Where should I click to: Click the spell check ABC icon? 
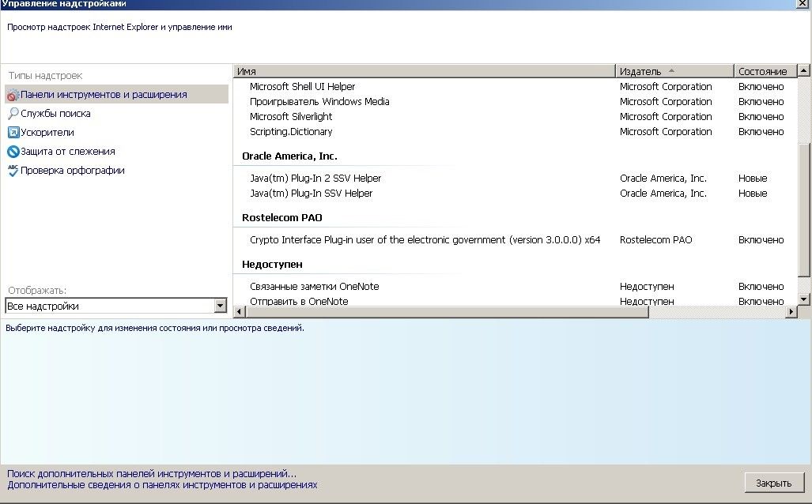13,171
